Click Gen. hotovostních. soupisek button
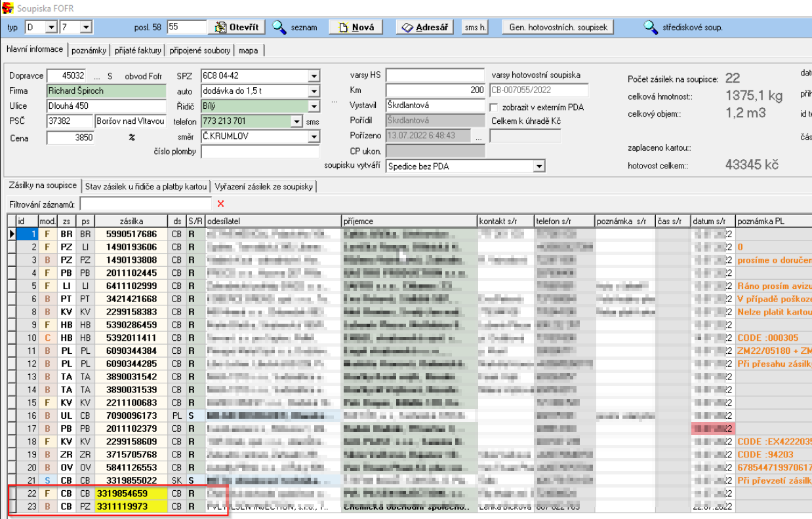The image size is (812, 519). click(x=558, y=28)
